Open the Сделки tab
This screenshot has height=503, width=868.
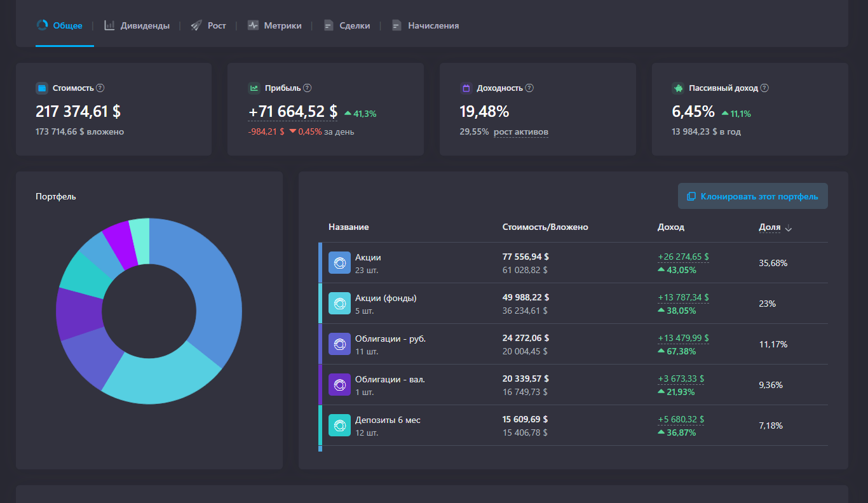[x=346, y=25]
